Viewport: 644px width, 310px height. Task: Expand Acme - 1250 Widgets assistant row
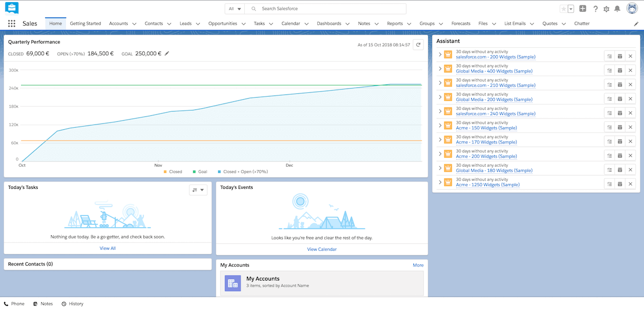(x=440, y=183)
